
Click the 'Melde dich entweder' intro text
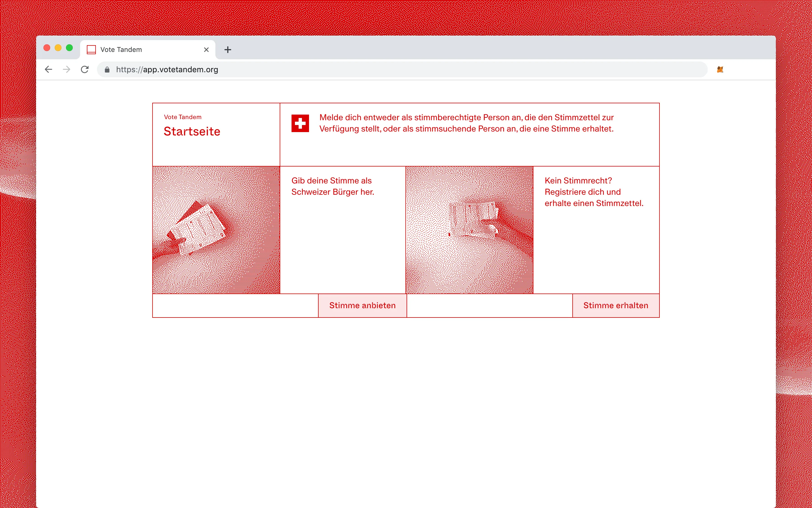coord(466,123)
